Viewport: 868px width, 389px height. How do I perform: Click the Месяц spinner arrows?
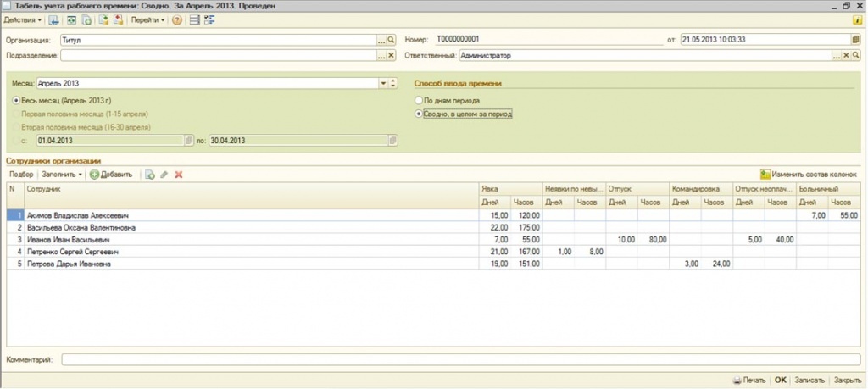click(x=392, y=84)
